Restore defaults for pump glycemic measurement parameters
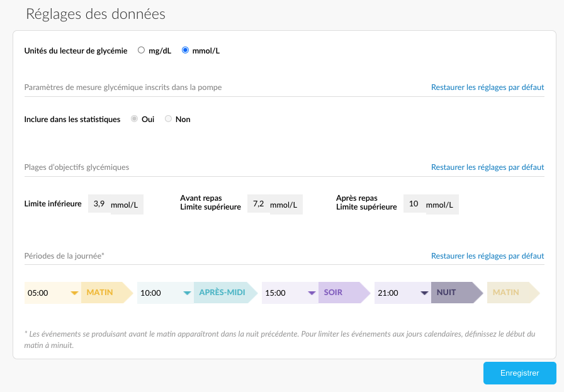The image size is (564, 392). click(487, 87)
